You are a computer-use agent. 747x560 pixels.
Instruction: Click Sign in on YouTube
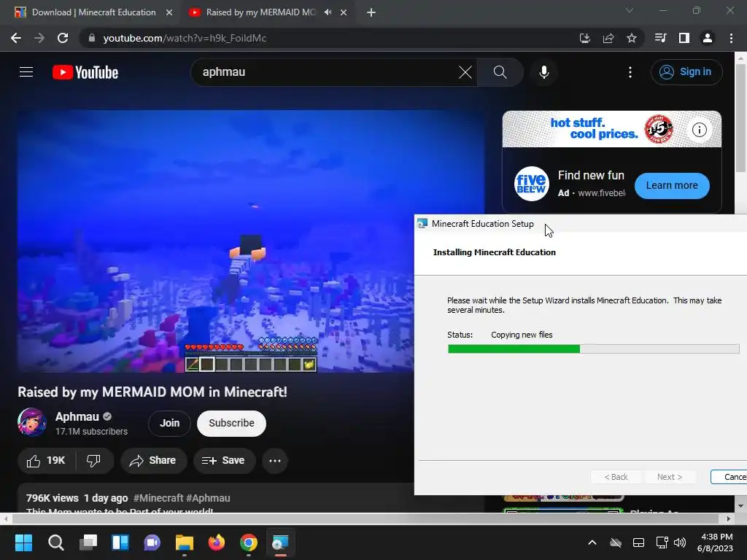click(x=686, y=72)
